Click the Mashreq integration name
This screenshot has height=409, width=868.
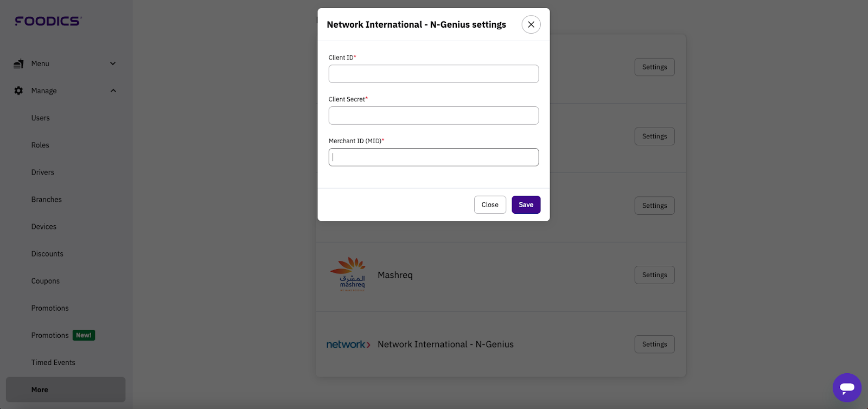(x=395, y=275)
